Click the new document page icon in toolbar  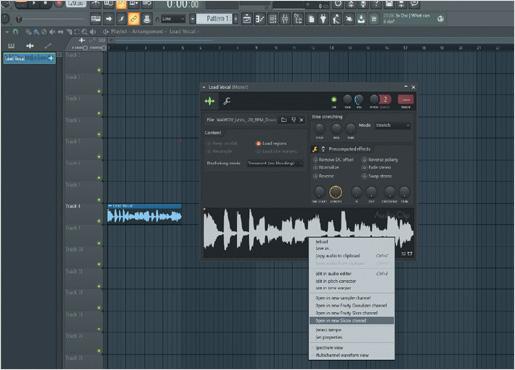pyautogui.click(x=311, y=19)
